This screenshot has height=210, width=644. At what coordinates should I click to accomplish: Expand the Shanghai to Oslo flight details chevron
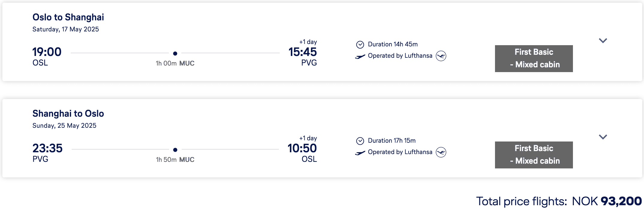click(x=603, y=137)
